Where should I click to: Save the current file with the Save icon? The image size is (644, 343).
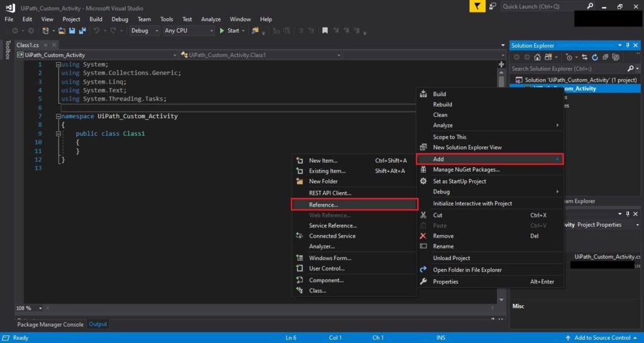point(72,31)
